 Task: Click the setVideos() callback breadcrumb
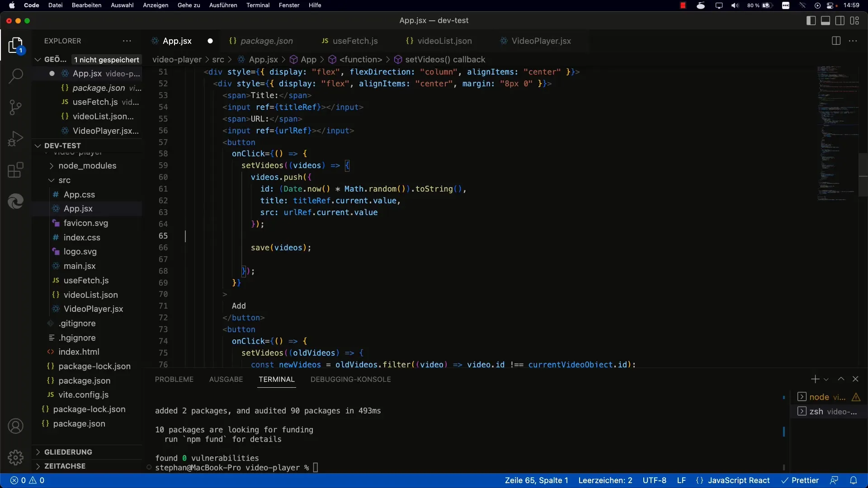440,60
